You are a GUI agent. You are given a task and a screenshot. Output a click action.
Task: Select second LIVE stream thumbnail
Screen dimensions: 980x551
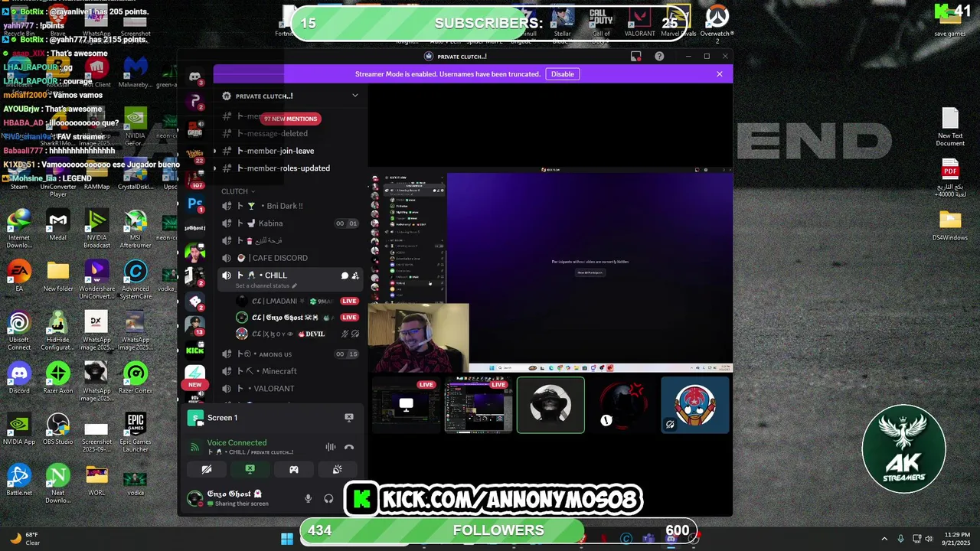click(479, 405)
